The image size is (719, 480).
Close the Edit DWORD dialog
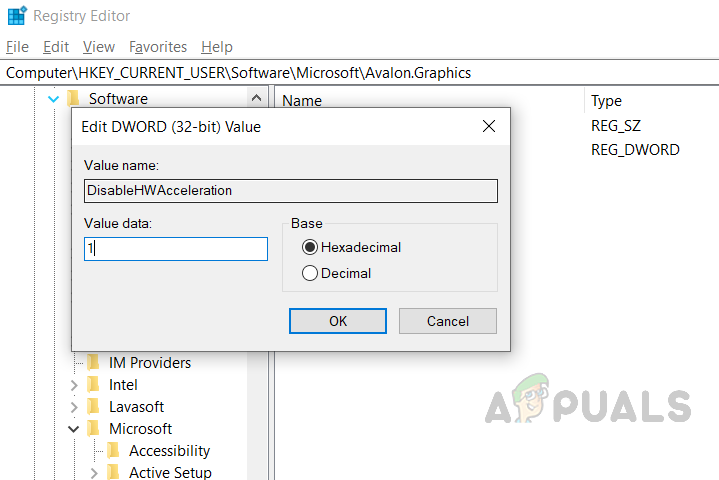pyautogui.click(x=489, y=126)
